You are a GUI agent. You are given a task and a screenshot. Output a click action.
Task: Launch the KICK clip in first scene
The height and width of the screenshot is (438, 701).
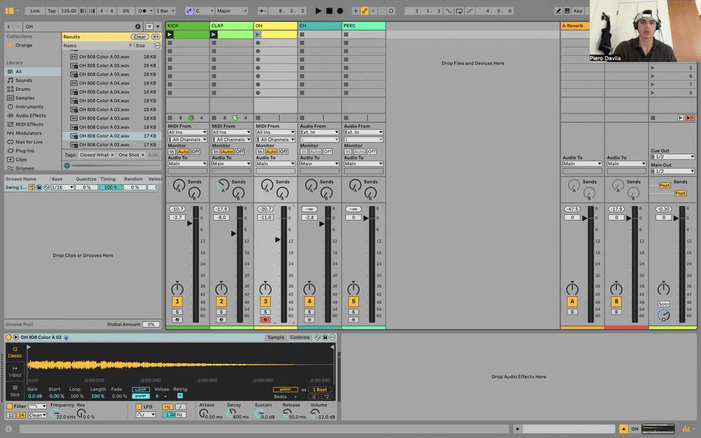[x=169, y=34]
